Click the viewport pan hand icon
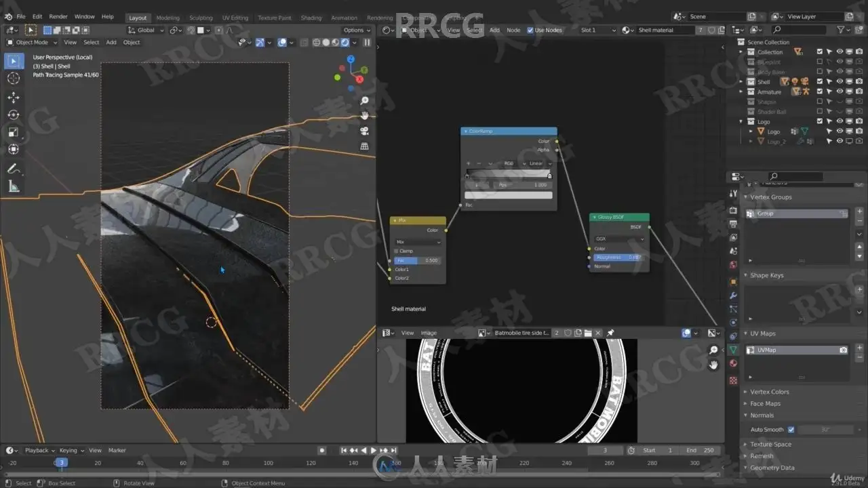 [x=364, y=115]
